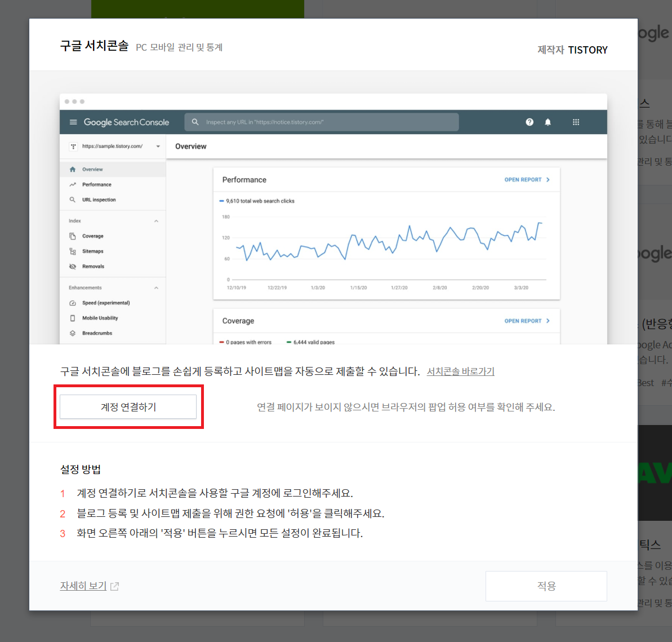Click the 적용 button
Viewport: 672px width, 642px height.
click(x=546, y=586)
